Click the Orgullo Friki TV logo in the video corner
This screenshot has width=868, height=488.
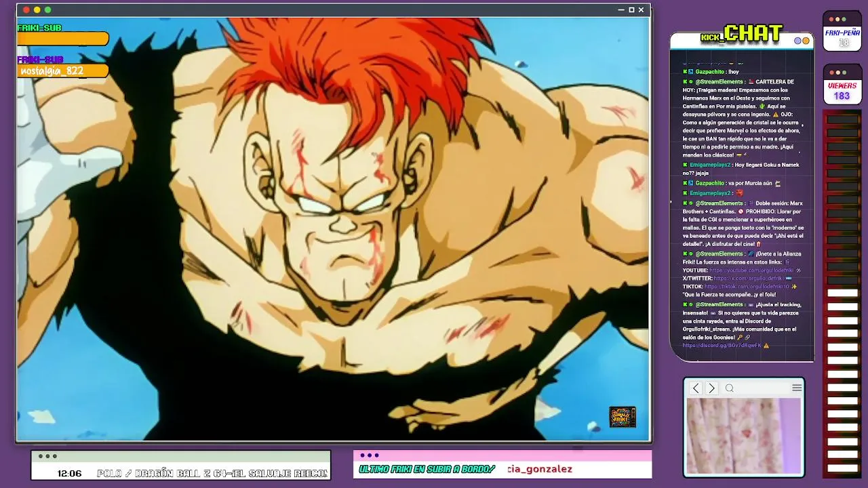click(623, 417)
